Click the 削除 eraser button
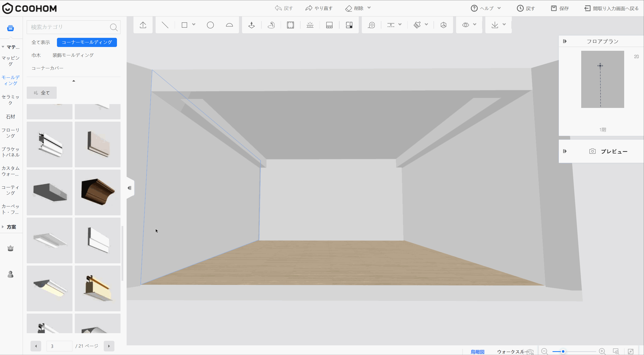 point(354,8)
